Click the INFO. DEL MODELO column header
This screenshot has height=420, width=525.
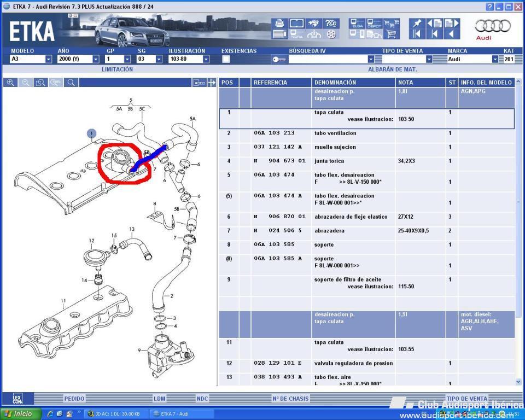pos(486,83)
